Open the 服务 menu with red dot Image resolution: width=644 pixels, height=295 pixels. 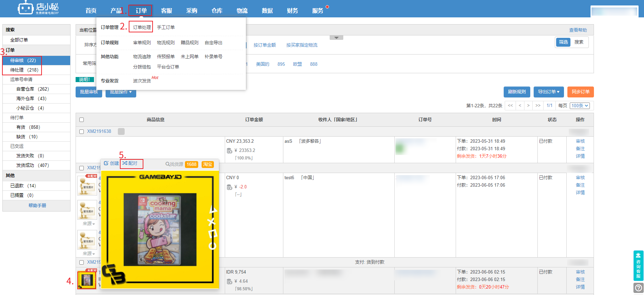point(318,11)
